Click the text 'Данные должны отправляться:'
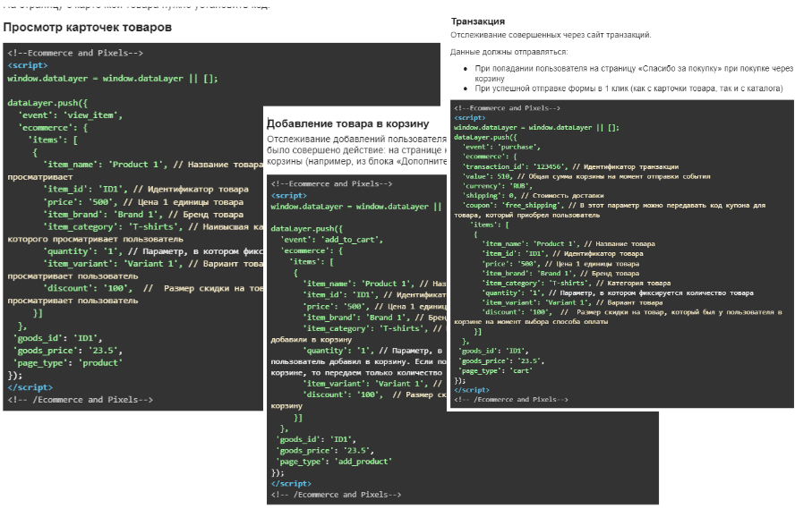This screenshot has height=509, width=812. 509,52
